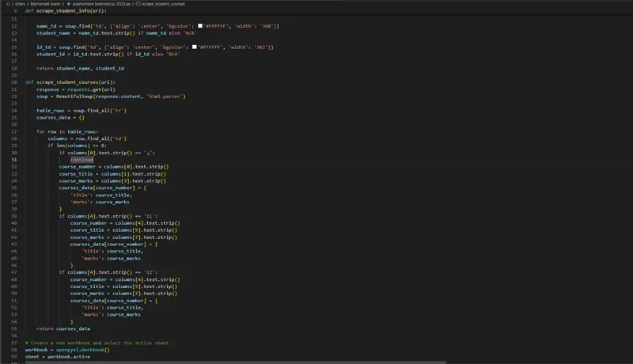Click 'requests.get(url)' on line 21
Image resolution: width=633 pixels, height=364 pixels.
pos(91,89)
